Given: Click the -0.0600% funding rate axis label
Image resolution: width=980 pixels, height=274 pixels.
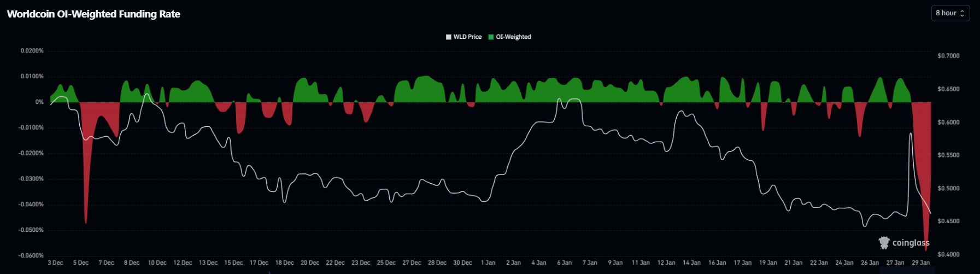Looking at the screenshot, I should coord(31,255).
